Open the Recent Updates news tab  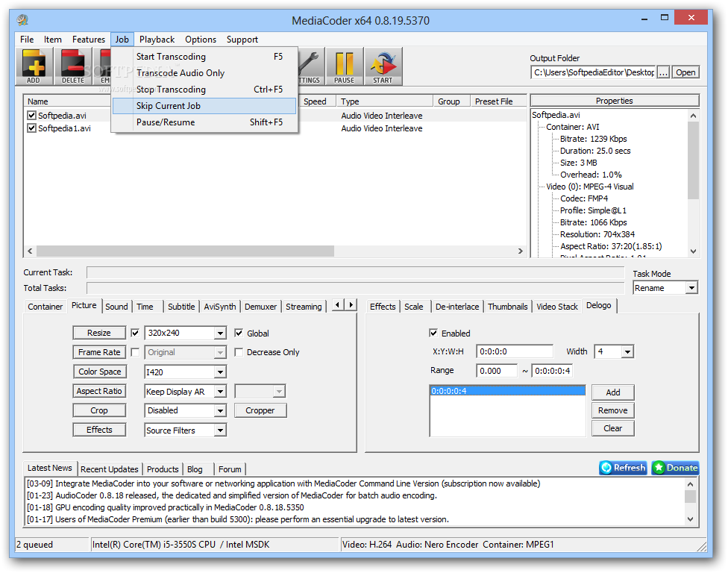pos(109,469)
